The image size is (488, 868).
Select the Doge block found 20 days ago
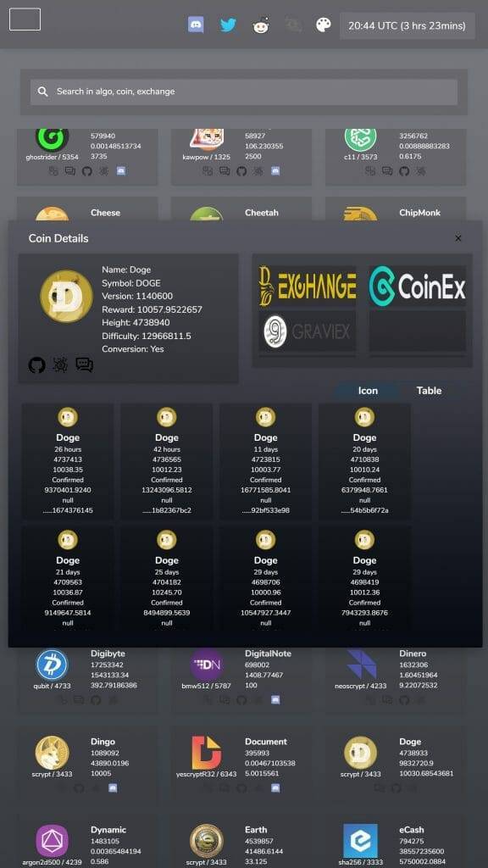(364, 461)
